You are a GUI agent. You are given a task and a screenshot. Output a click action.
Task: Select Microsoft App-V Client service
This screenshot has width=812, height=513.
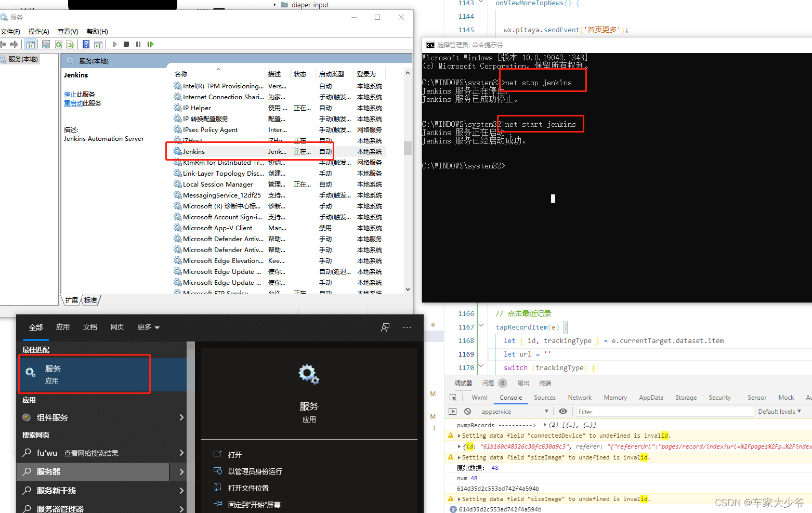(x=280, y=228)
